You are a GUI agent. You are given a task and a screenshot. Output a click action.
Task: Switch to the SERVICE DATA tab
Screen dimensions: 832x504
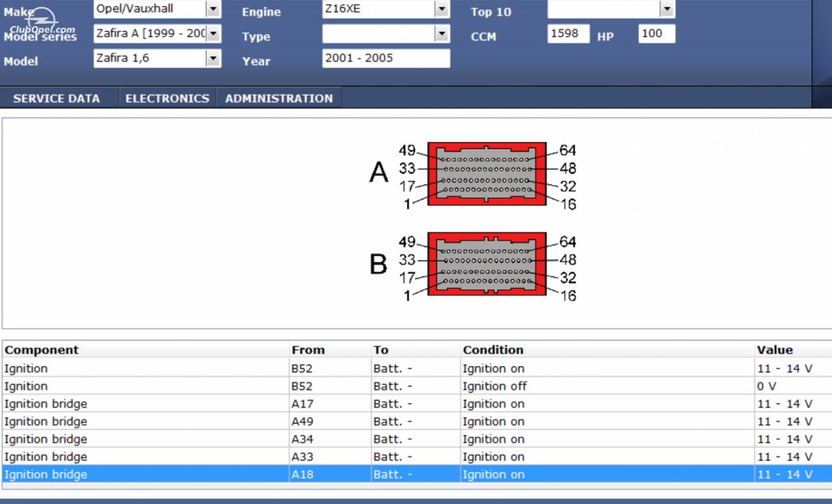click(x=57, y=99)
